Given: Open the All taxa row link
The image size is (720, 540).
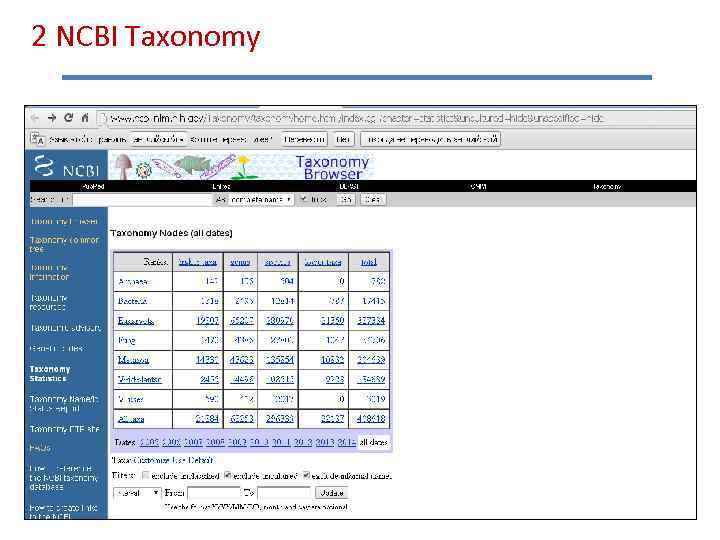Looking at the screenshot, I should point(131,419).
